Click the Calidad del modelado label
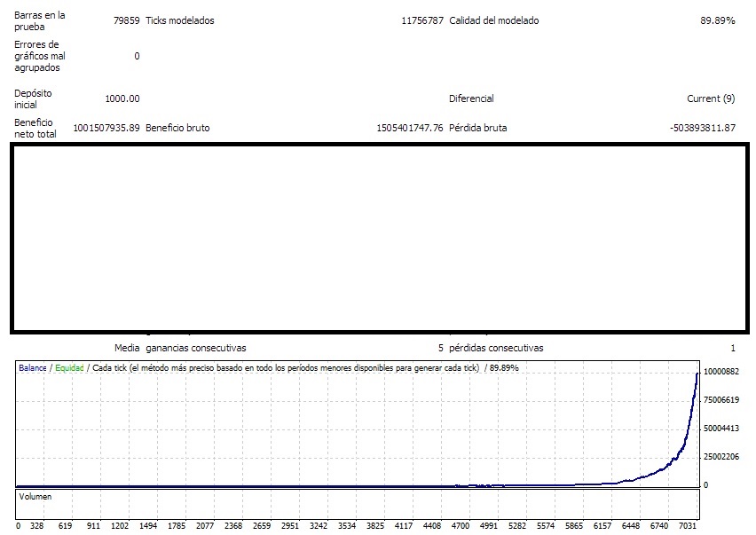The image size is (756, 535). pos(493,20)
